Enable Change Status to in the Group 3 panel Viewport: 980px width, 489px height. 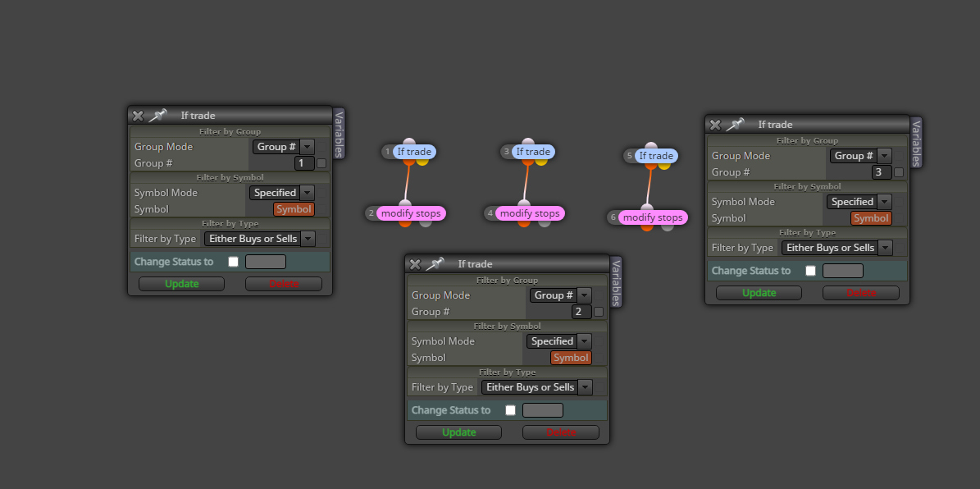pyautogui.click(x=810, y=271)
